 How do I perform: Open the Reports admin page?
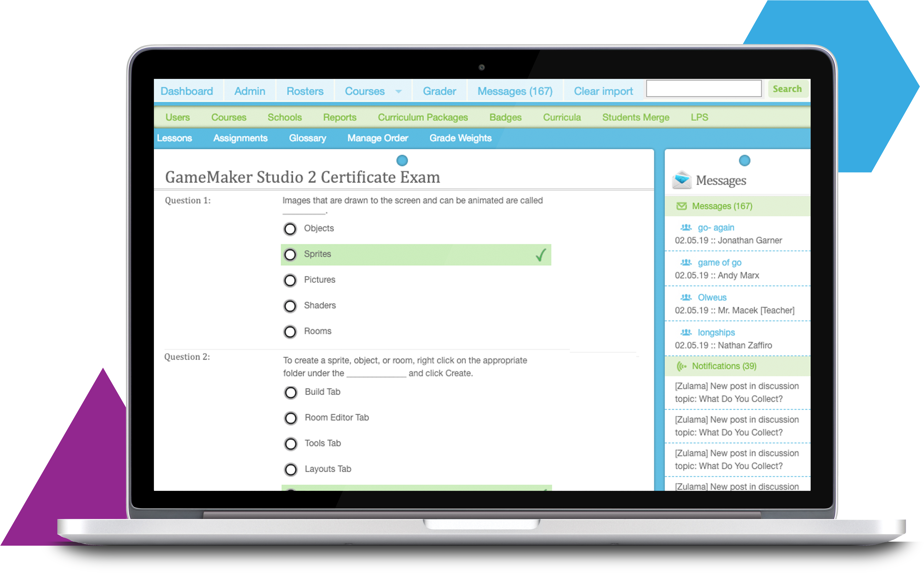[x=340, y=117]
